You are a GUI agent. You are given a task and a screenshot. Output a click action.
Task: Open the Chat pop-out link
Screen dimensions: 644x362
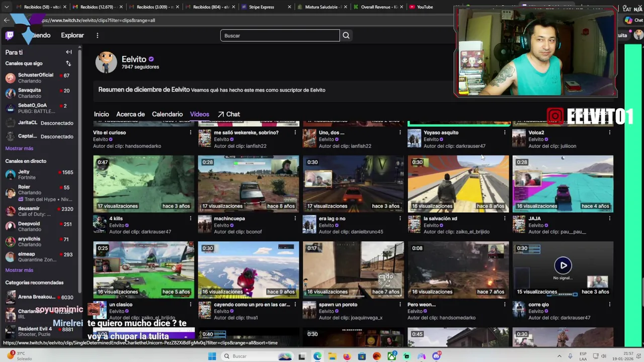click(229, 114)
